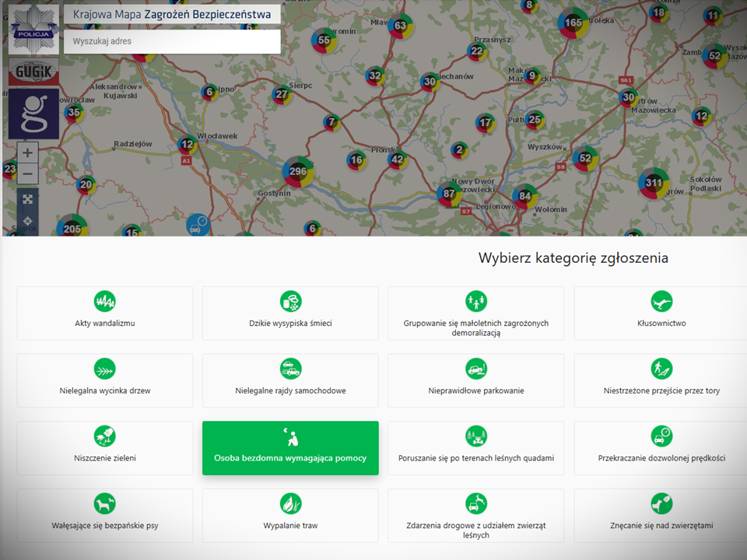Select Osoba bezdomna wymagająca pomocy tile

pyautogui.click(x=290, y=448)
